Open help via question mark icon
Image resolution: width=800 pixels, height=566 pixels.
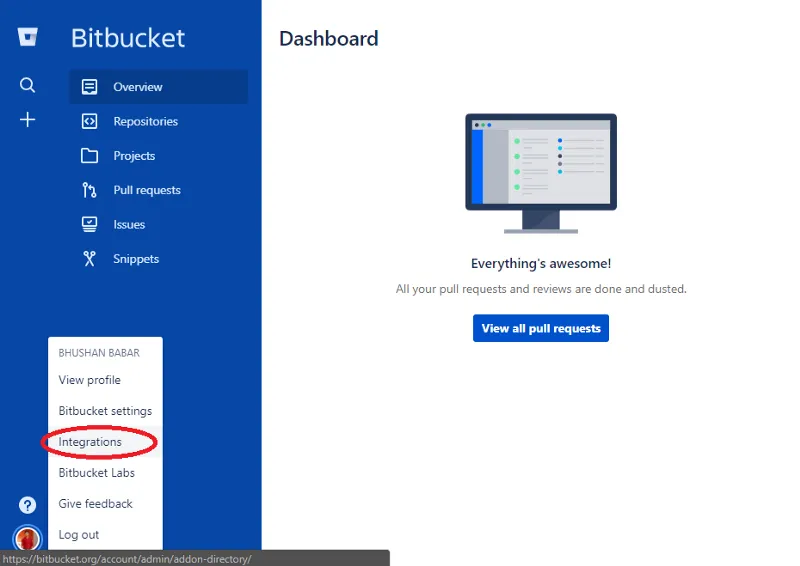point(28,505)
